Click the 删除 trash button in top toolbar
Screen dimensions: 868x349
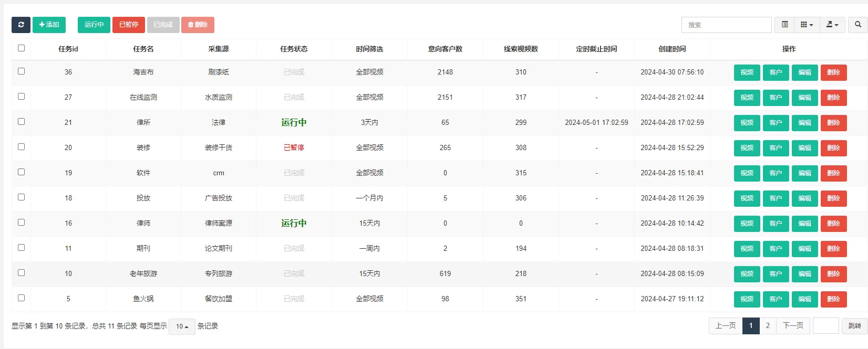(x=198, y=25)
